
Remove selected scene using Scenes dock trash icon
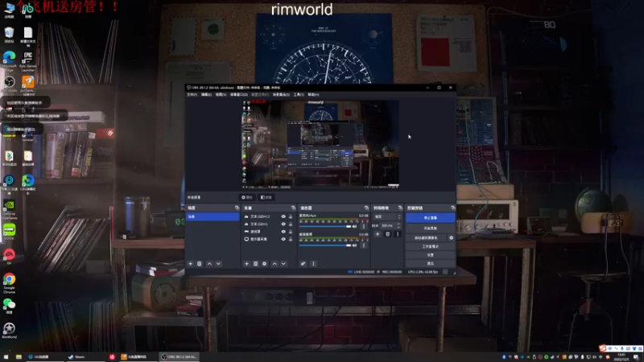[x=199, y=264]
